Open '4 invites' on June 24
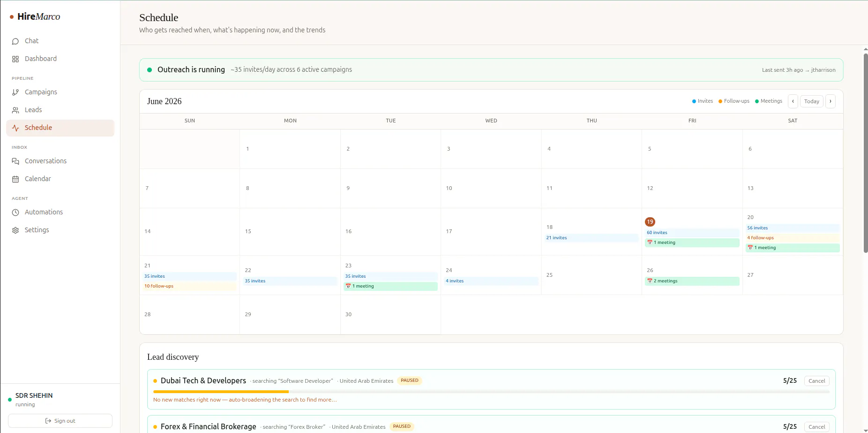This screenshot has width=868, height=433. click(491, 281)
